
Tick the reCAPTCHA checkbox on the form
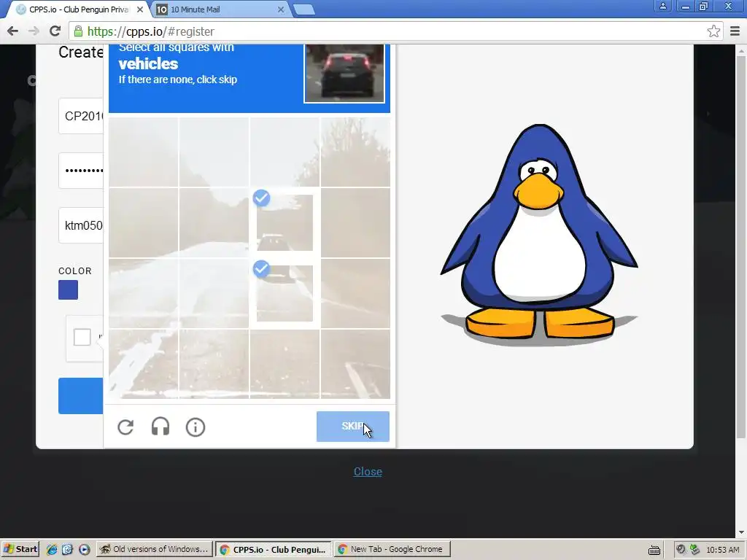pyautogui.click(x=82, y=337)
